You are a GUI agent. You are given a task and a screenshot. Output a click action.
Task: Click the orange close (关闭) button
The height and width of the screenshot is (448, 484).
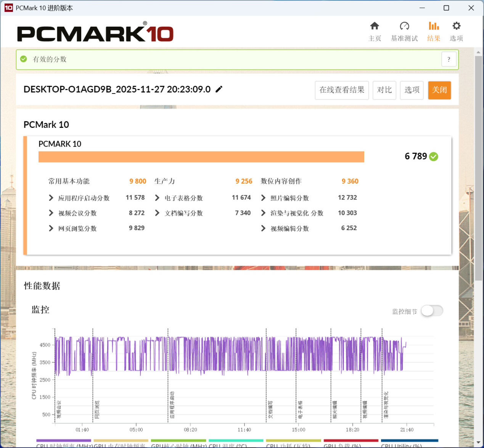coord(439,90)
